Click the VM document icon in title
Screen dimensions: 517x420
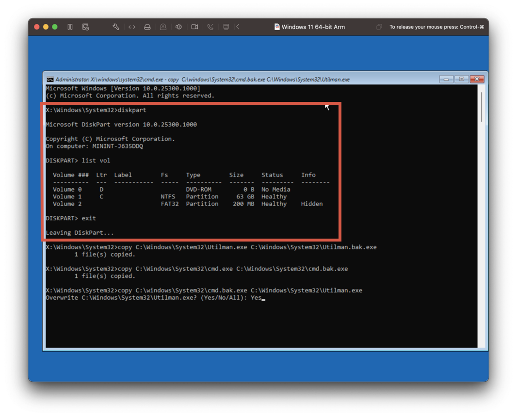click(277, 27)
